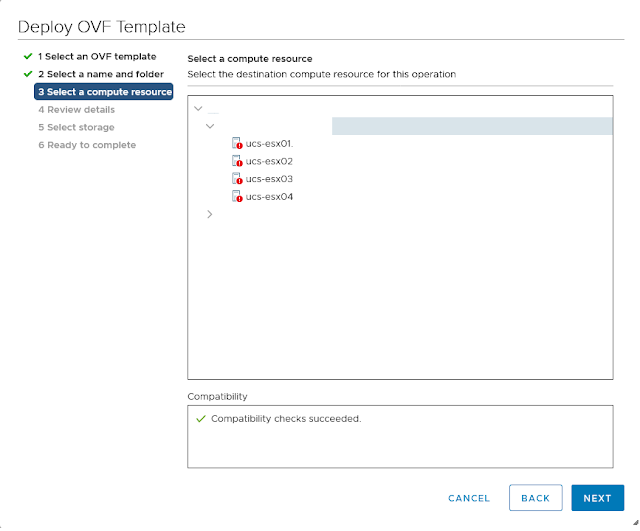640x531 pixels.
Task: Click step 5 Select storage
Action: [76, 127]
